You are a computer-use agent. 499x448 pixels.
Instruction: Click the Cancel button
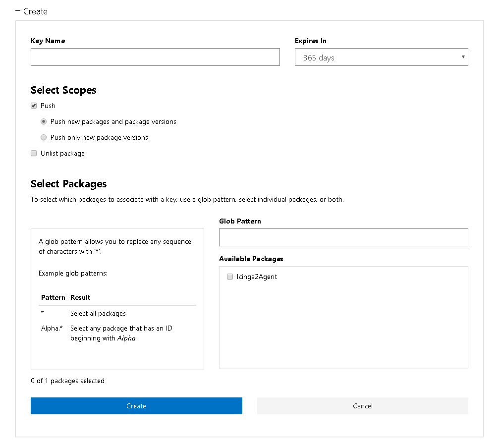coord(362,406)
